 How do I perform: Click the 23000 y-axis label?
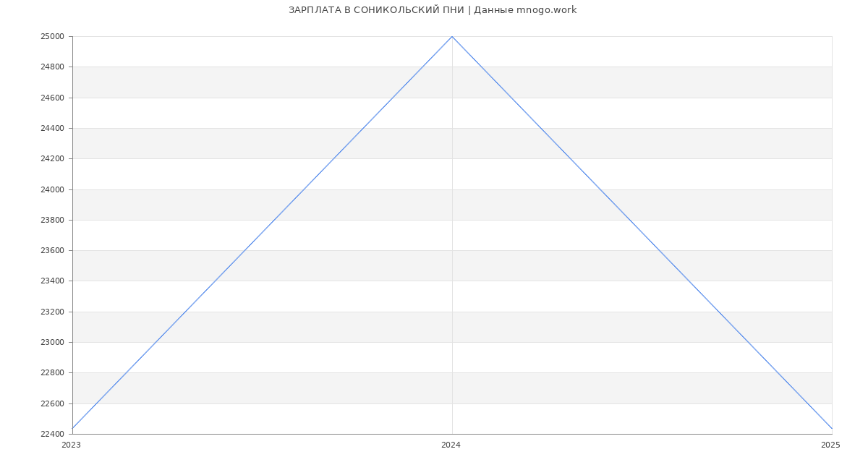coord(52,343)
